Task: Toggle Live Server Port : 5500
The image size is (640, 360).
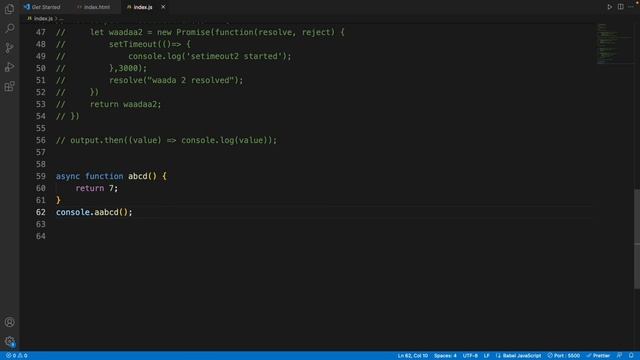Action: pos(564,356)
